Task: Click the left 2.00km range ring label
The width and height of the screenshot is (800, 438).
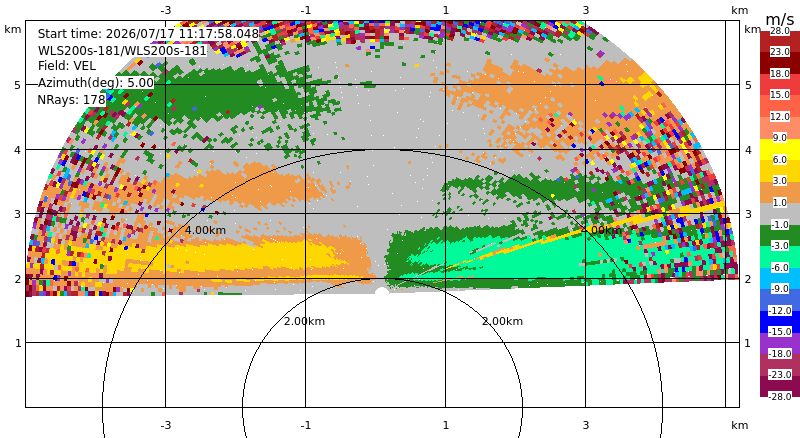Action: point(305,321)
